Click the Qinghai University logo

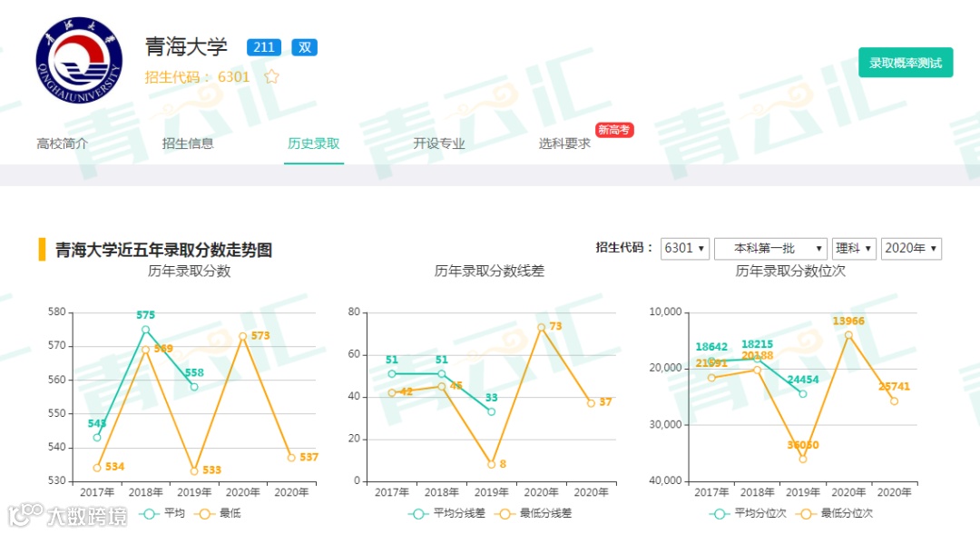[x=79, y=61]
